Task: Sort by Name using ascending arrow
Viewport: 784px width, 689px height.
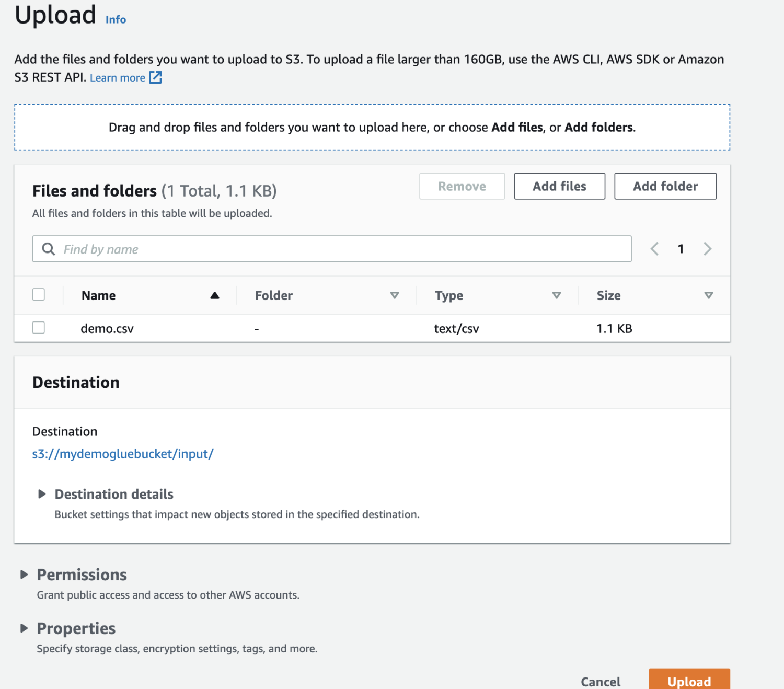Action: 214,295
